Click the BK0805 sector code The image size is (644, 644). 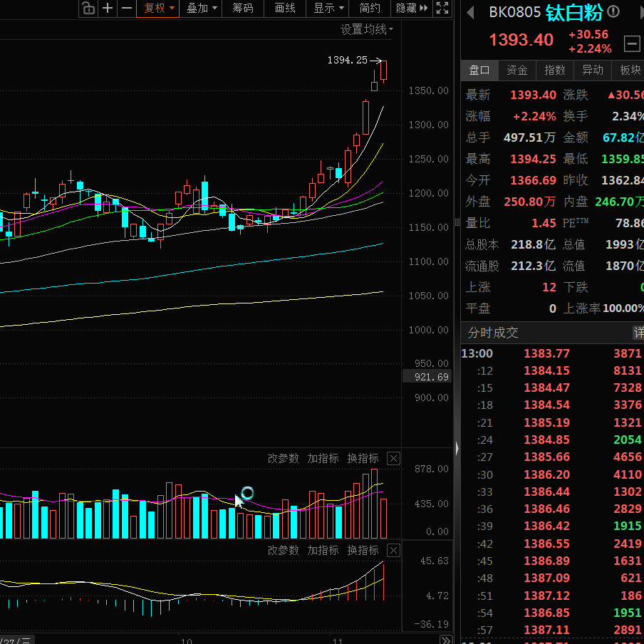point(514,12)
